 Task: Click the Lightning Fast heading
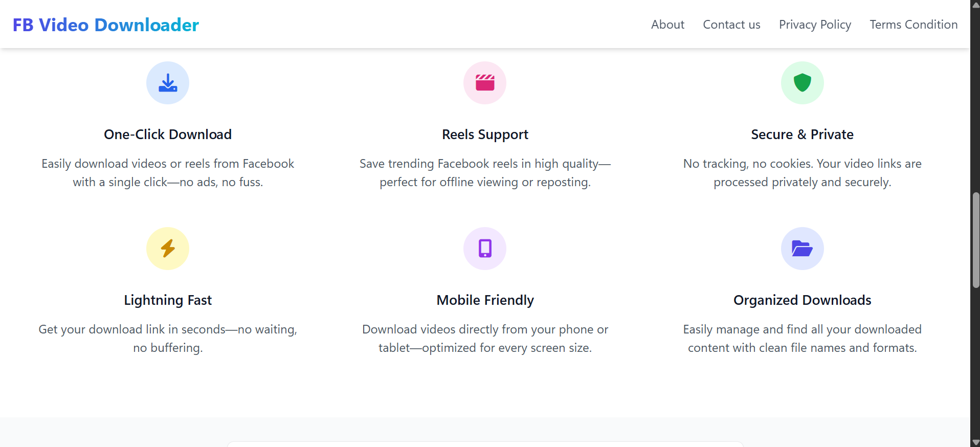click(168, 300)
